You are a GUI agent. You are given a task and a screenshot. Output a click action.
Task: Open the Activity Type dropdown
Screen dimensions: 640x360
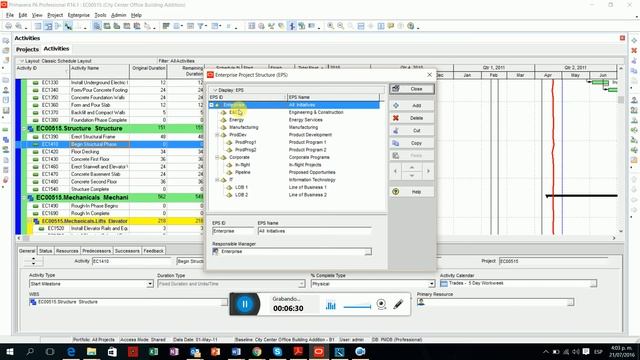[150, 284]
